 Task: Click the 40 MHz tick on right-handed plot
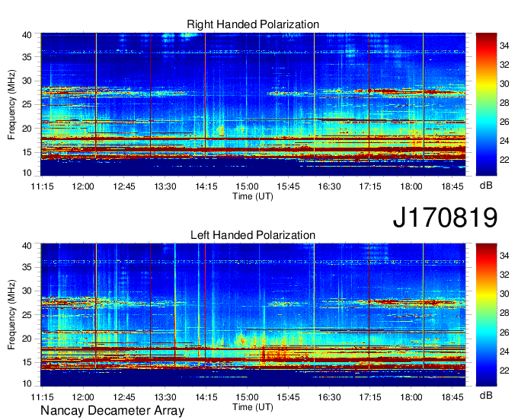click(27, 35)
